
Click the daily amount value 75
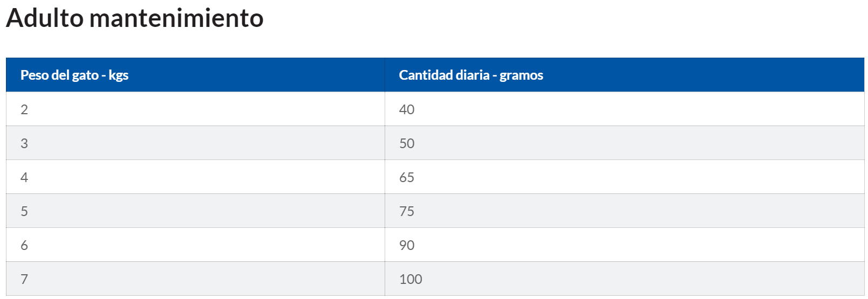407,211
